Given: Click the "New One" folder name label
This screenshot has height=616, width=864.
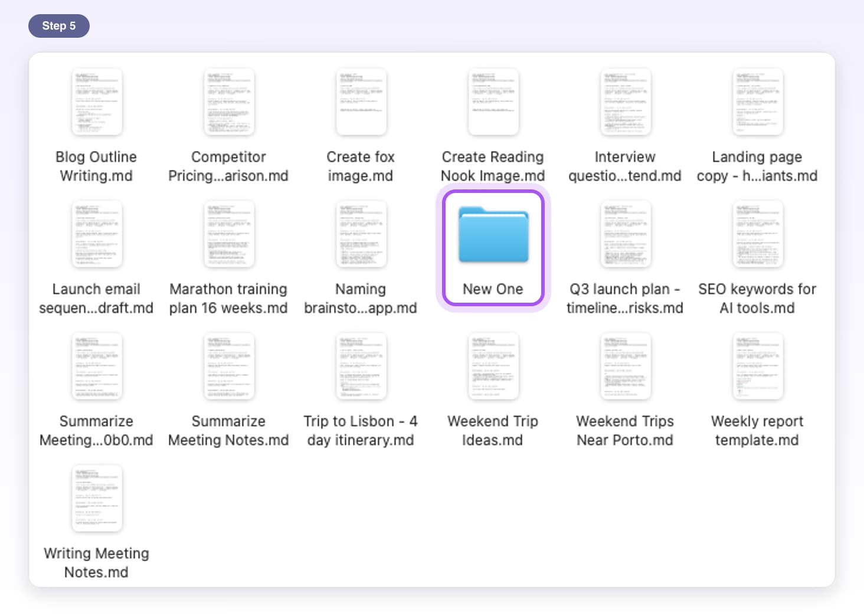Looking at the screenshot, I should pos(493,289).
